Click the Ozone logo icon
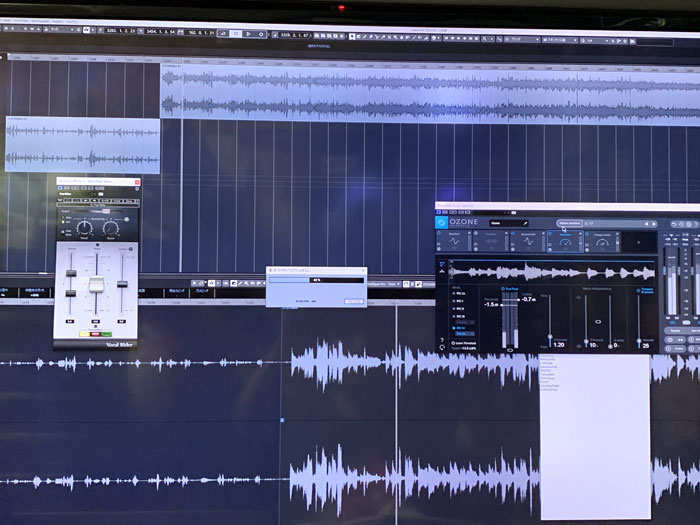 (x=441, y=222)
